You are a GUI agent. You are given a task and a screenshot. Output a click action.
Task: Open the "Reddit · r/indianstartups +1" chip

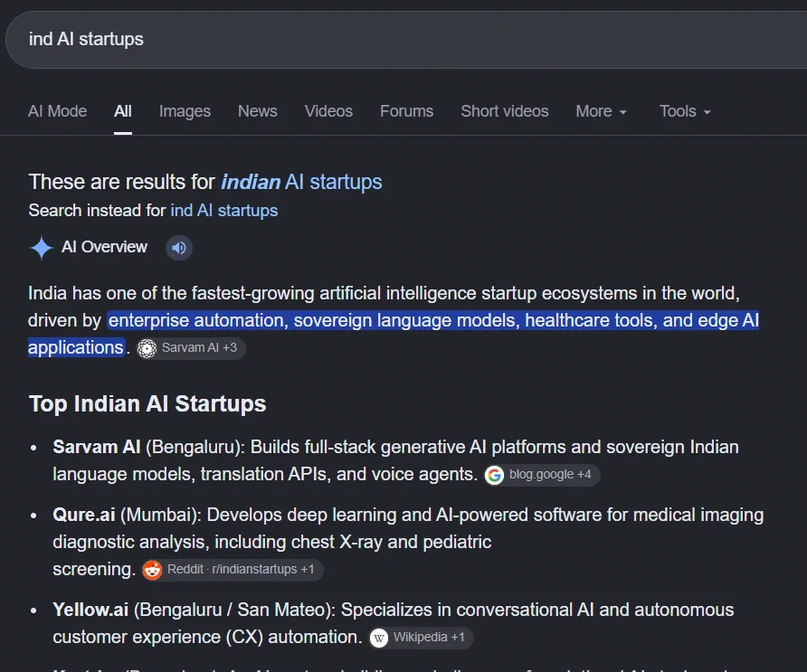233,570
